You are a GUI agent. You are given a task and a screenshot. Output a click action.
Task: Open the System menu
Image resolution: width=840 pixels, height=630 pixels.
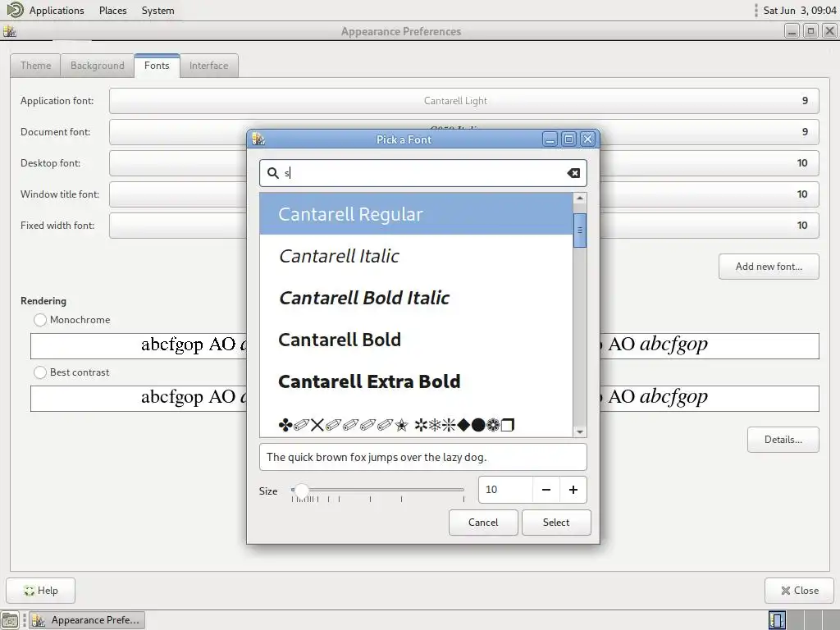(158, 10)
